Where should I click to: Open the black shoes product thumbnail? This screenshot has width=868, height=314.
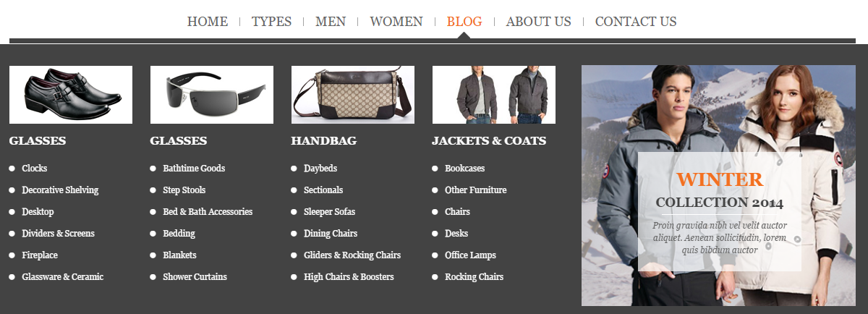pos(71,95)
